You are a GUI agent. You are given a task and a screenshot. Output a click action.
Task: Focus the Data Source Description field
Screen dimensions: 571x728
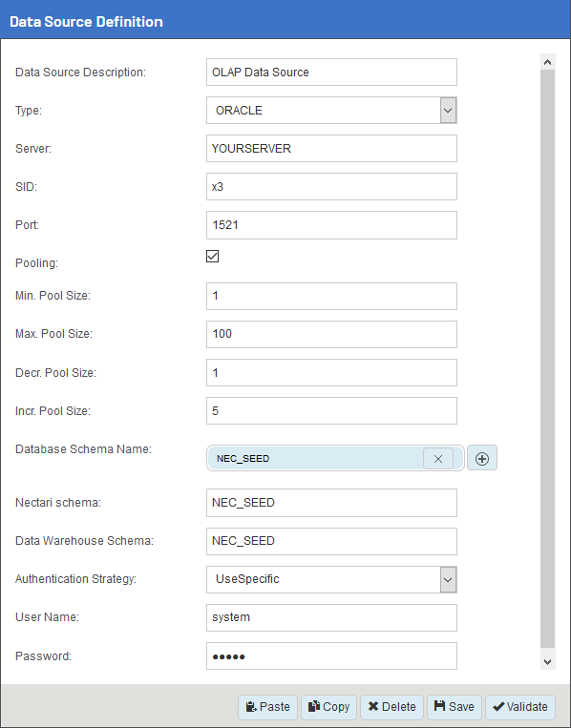(331, 72)
